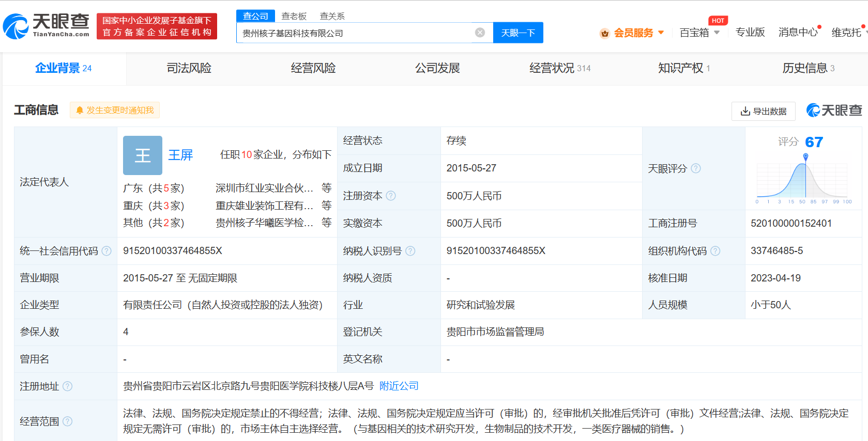Screen dimensions: 868x441
Task: Click help icon beside 纳税人识别号
Action: point(410,251)
